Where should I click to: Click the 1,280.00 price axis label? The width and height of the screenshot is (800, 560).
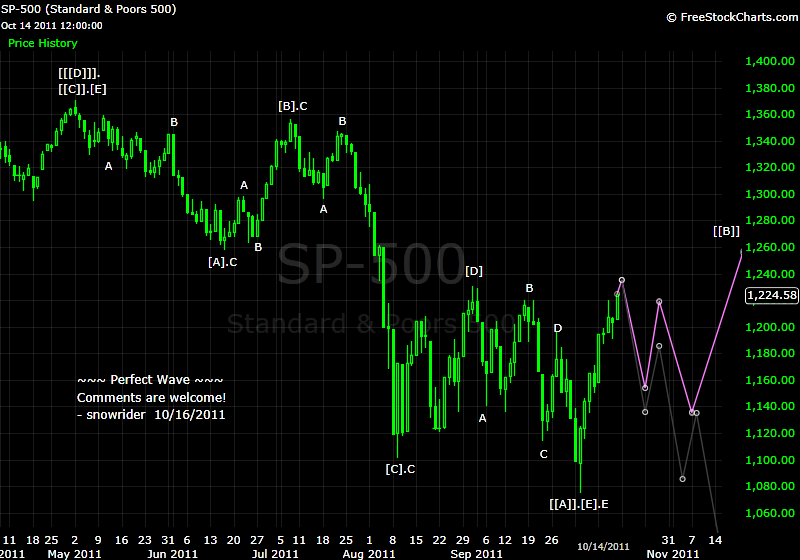(770, 220)
